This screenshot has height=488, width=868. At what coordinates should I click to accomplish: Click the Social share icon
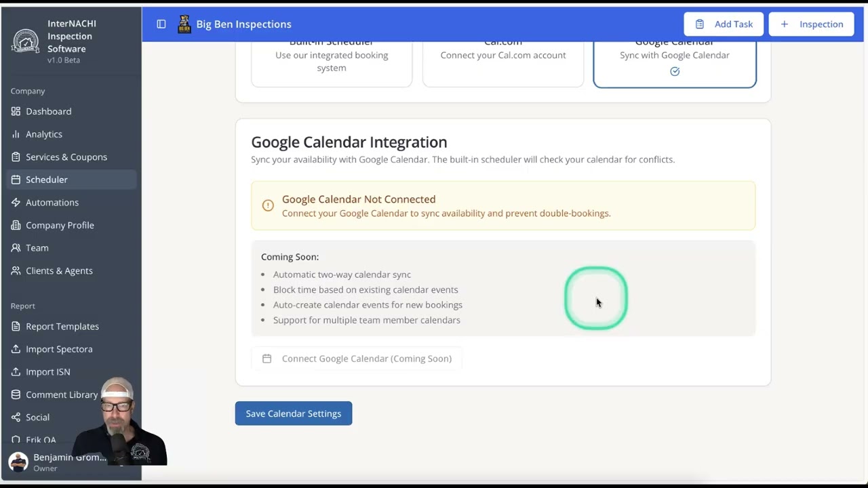point(16,418)
